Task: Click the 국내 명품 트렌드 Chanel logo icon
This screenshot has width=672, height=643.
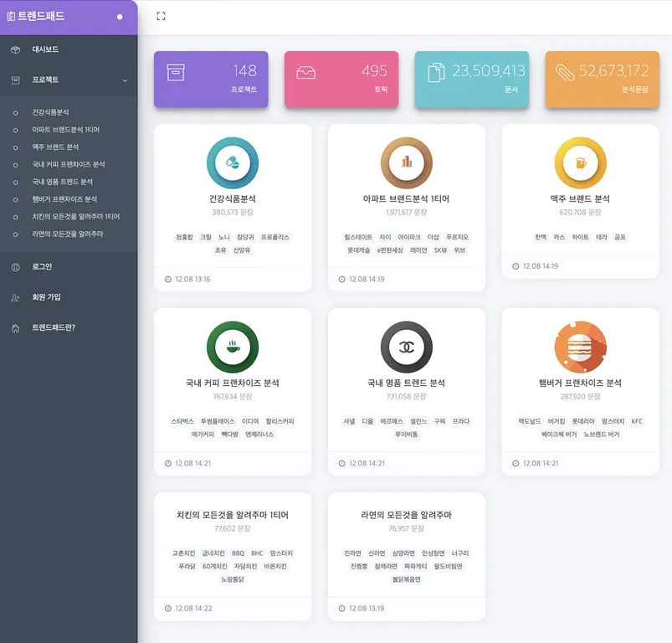Action: coord(407,347)
